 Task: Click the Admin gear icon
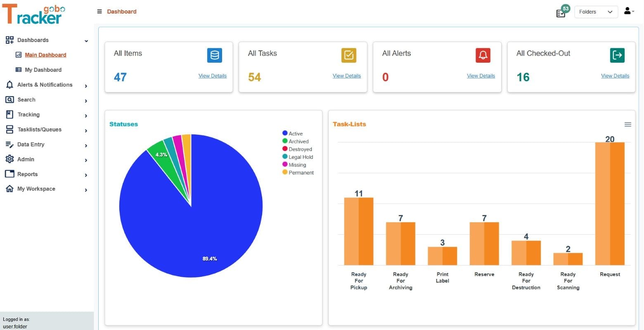pos(9,159)
